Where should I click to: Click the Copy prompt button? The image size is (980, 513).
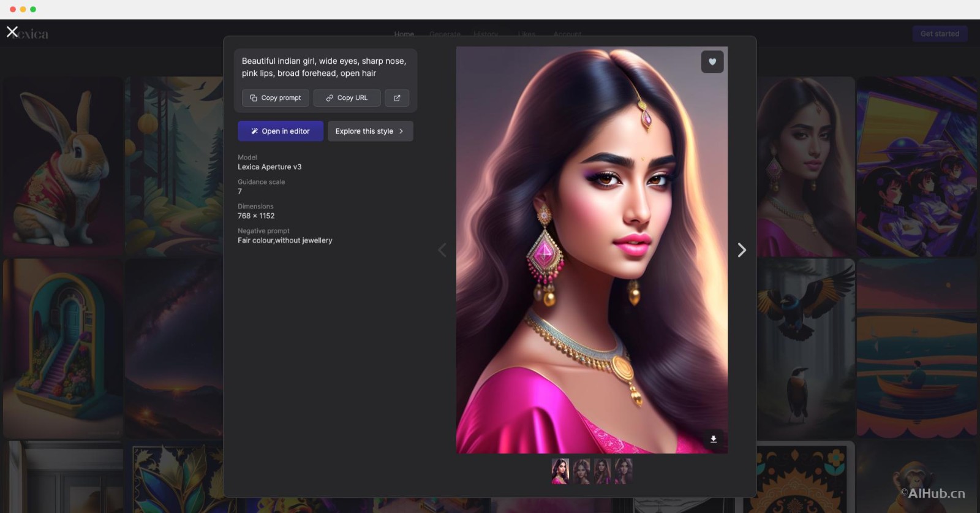tap(276, 98)
